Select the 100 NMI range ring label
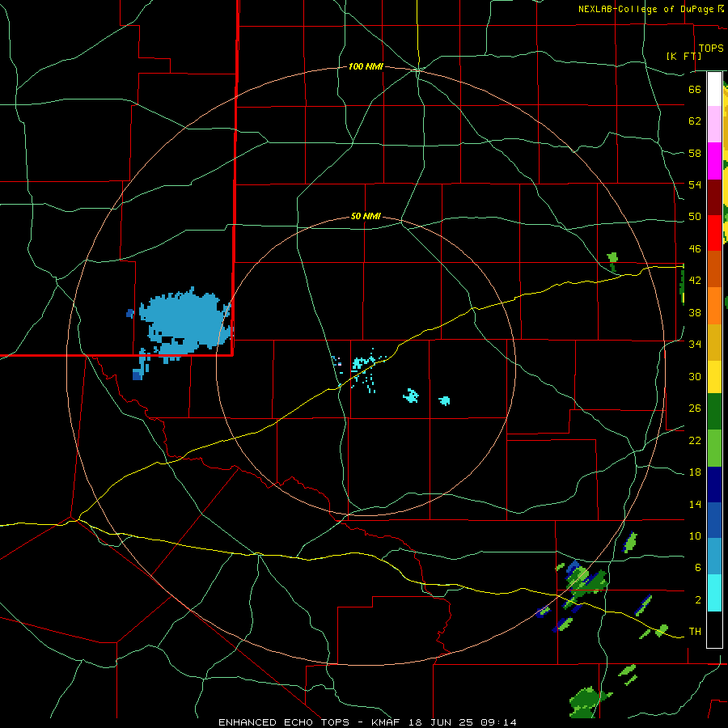Screen dimensions: 728x728 pyautogui.click(x=366, y=67)
